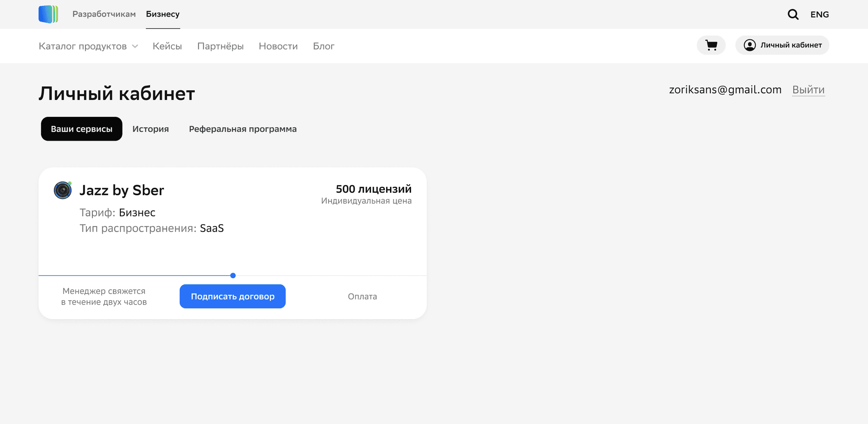Open the Разработчикам section

tap(104, 14)
